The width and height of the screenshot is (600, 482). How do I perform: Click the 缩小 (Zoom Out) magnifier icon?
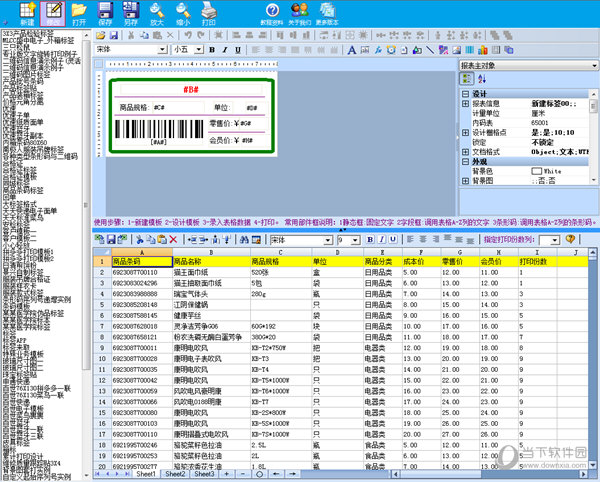tap(182, 12)
